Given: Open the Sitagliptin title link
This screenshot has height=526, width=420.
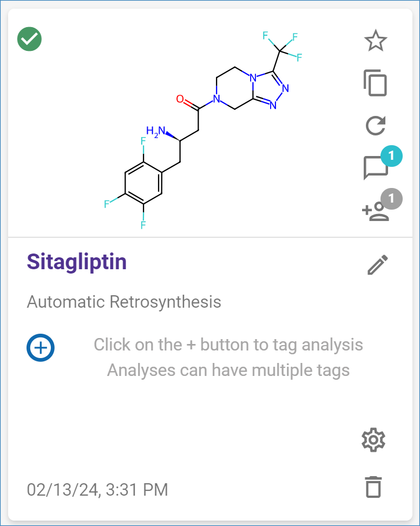Looking at the screenshot, I should click(x=77, y=262).
